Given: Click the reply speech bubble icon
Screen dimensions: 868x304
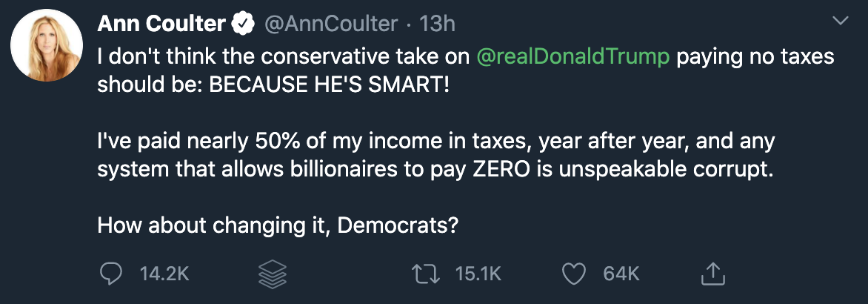Looking at the screenshot, I should 110,274.
